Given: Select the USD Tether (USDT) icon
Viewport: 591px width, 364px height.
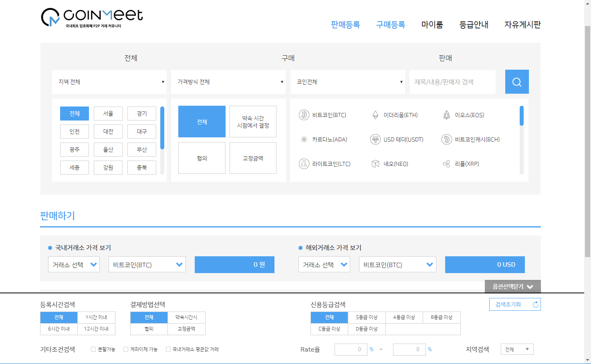Looking at the screenshot, I should click(375, 139).
